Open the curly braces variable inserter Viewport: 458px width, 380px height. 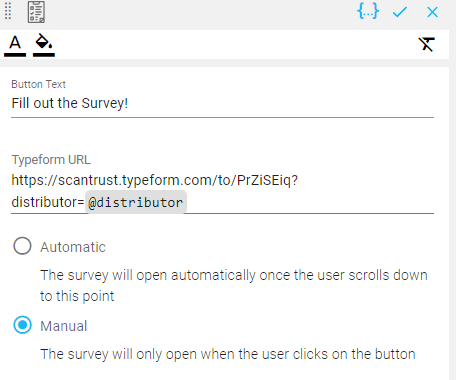point(368,11)
